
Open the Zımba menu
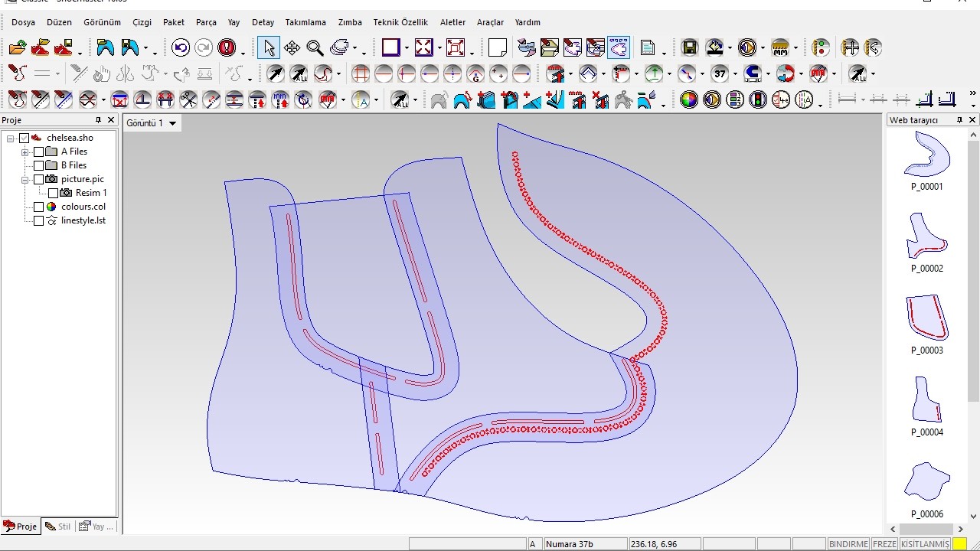[351, 22]
